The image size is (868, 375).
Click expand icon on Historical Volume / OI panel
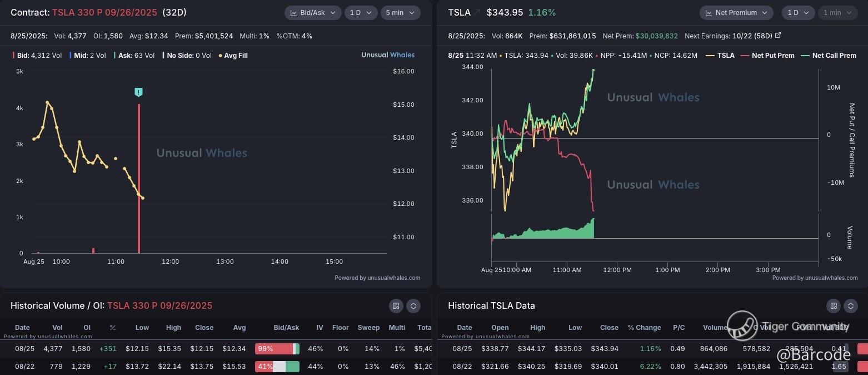pos(413,305)
